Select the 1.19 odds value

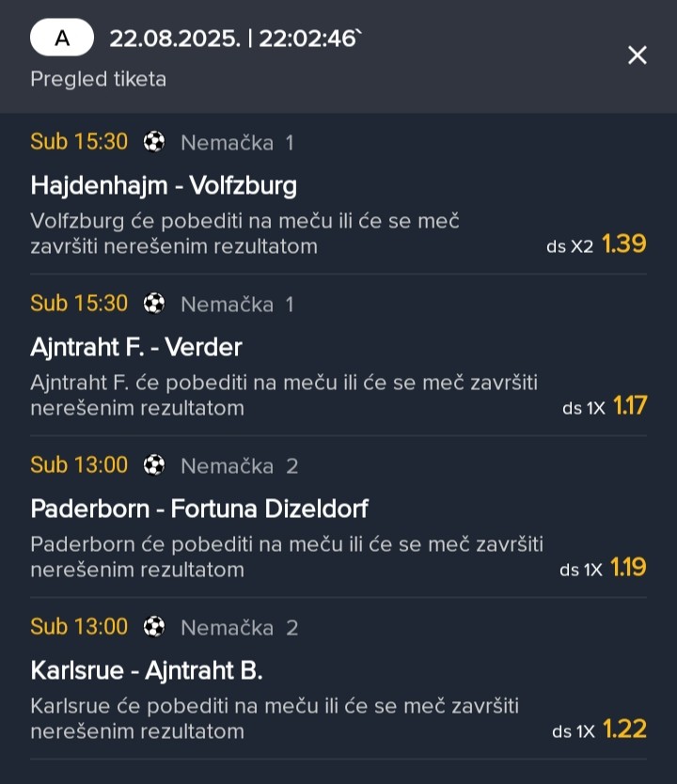(628, 568)
